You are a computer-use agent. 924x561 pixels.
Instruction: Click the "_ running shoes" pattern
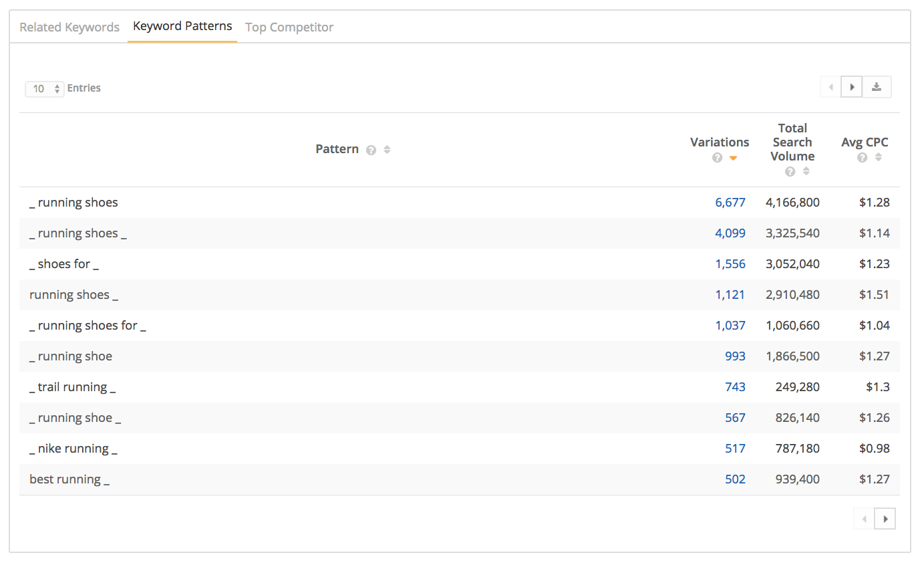[x=73, y=203]
